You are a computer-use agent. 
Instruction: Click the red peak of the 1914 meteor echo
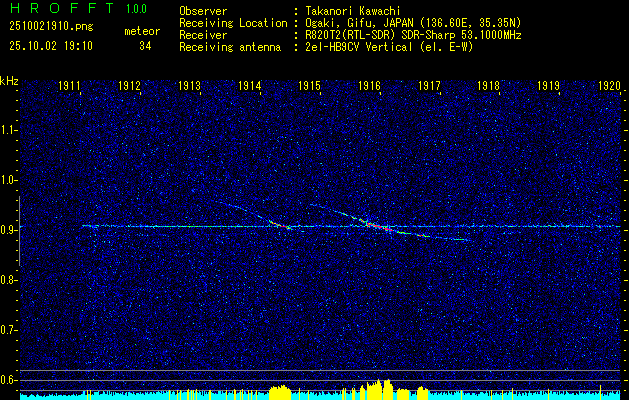[282, 225]
